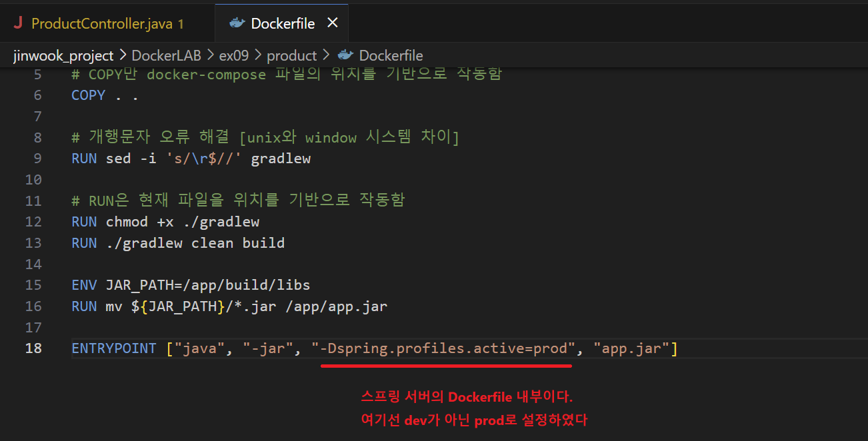Click the 'RUN mv ${JAR_PATH}/*.jar' line
The width and height of the screenshot is (868, 441).
(229, 306)
